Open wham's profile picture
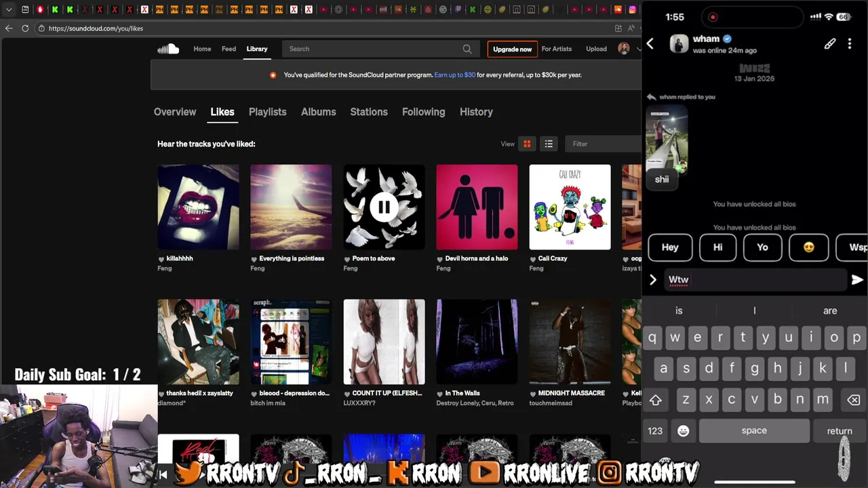Screen dimensions: 868x488 click(x=679, y=44)
